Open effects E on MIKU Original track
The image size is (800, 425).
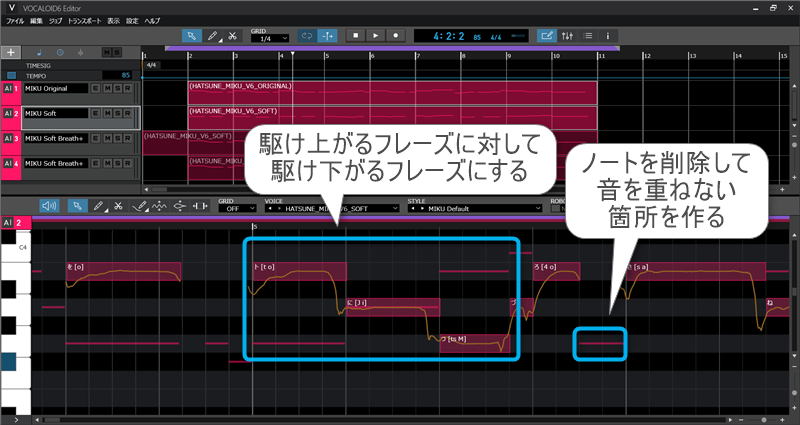tap(95, 88)
